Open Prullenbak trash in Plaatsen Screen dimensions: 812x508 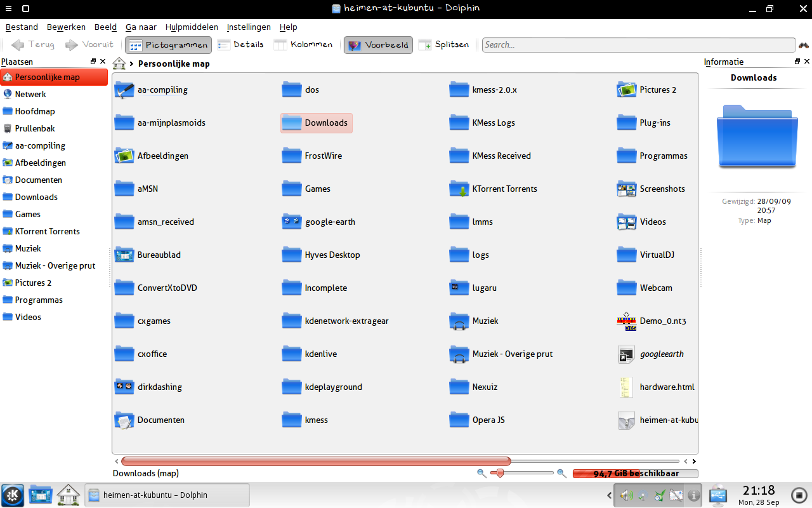click(x=54, y=128)
